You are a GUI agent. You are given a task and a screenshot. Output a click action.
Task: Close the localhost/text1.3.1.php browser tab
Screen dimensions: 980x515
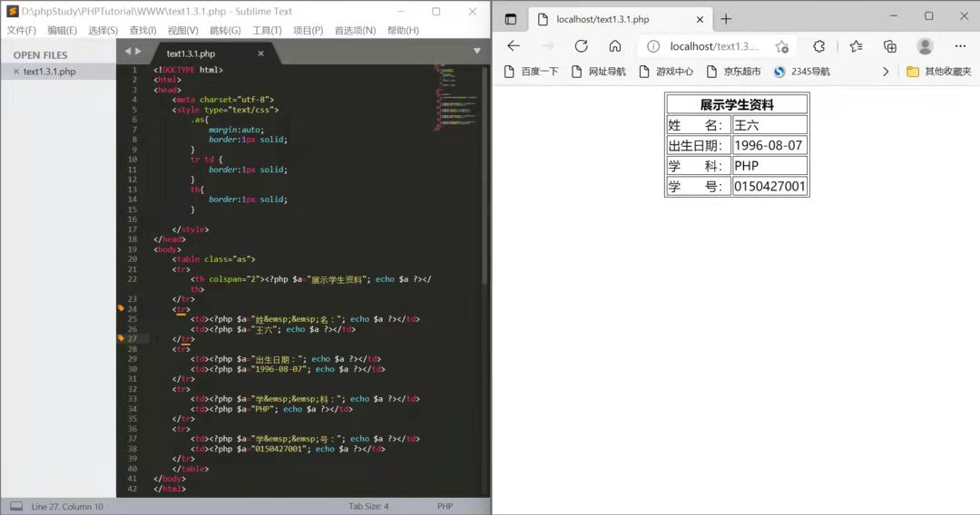tap(700, 19)
